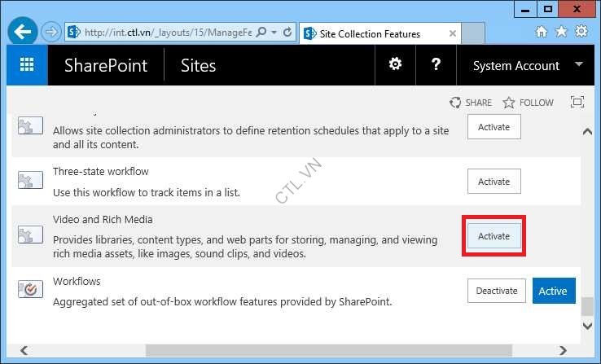Activate the Three-state workflow feature
Viewport: 601px width, 364px height.
tap(494, 182)
